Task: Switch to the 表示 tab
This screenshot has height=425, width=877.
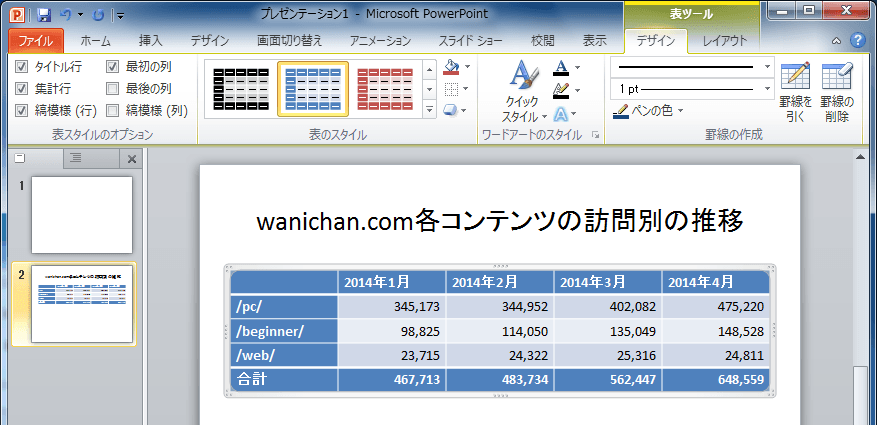Action: click(595, 41)
